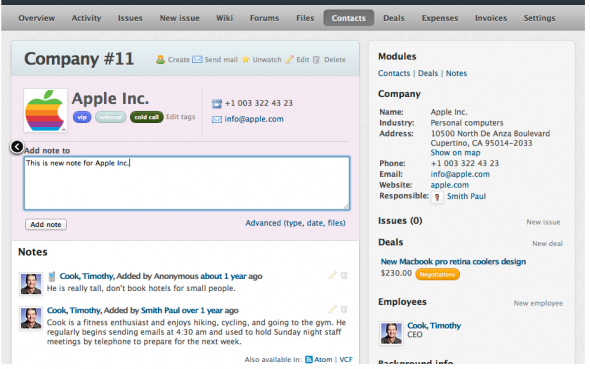The width and height of the screenshot is (590, 369).
Task: Go to the New issue tab
Action: pos(179,18)
